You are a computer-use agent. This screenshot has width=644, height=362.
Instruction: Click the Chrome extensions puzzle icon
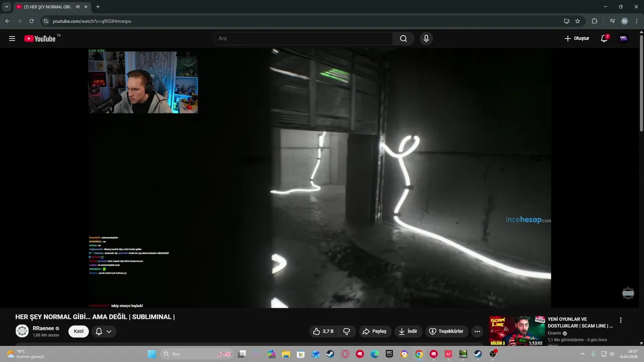click(x=595, y=21)
